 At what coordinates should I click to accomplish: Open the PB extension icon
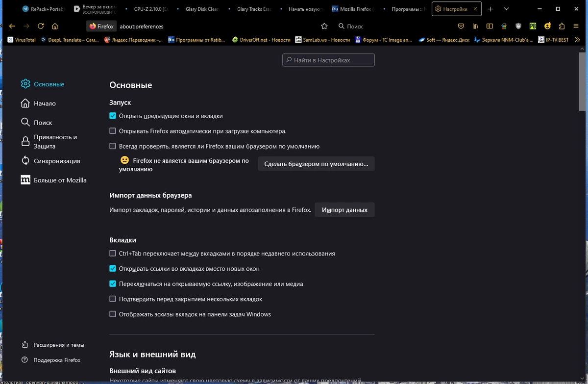(533, 26)
